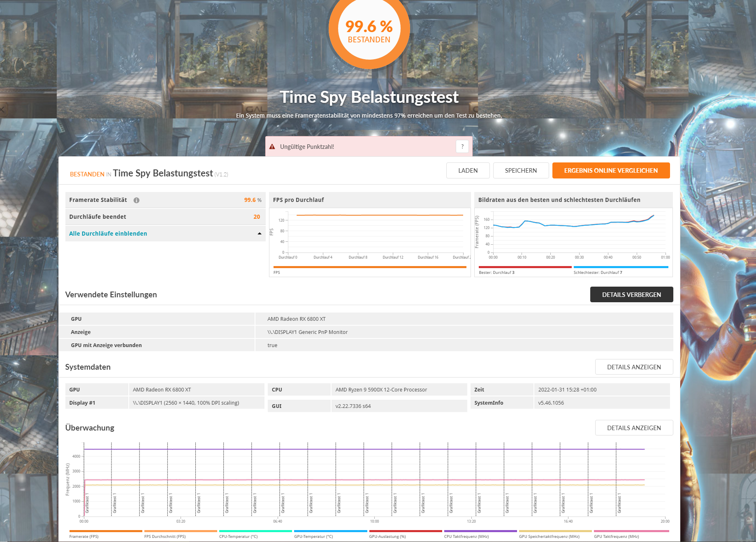Click the info icon beside Framerate Stabilität
This screenshot has height=542, width=756.
pyautogui.click(x=137, y=200)
